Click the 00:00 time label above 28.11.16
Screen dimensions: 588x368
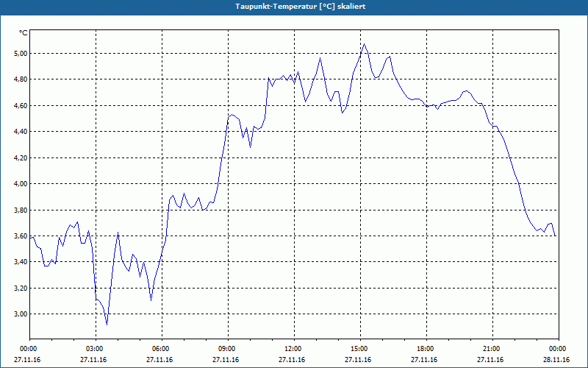click(x=557, y=349)
